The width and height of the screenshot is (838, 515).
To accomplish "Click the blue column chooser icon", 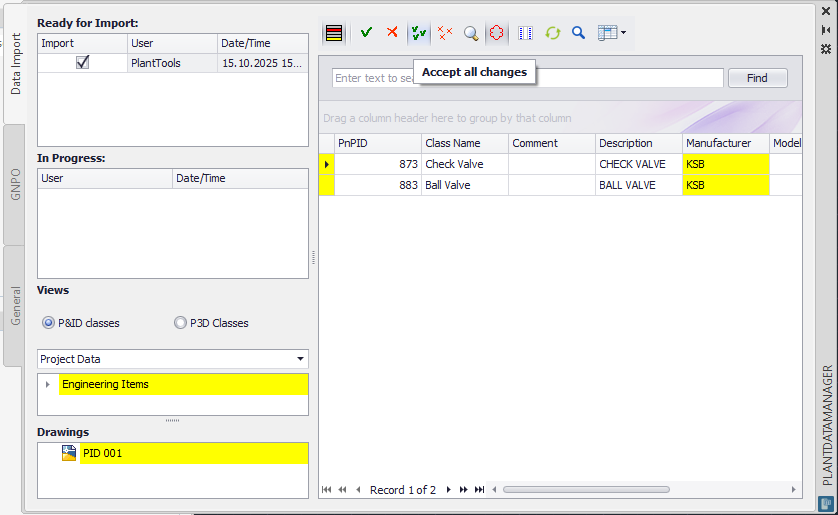I will pos(526,33).
